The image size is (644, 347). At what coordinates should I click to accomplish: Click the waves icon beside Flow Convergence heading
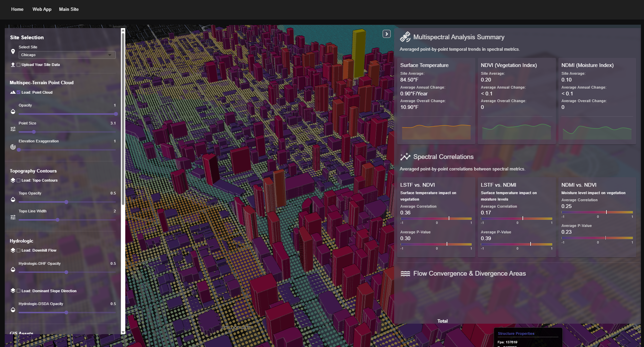[x=405, y=274]
